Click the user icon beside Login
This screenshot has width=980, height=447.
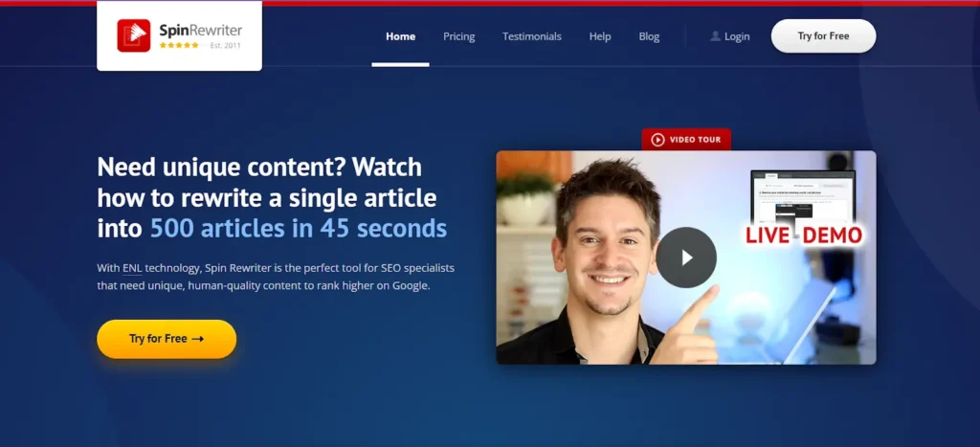point(716,36)
